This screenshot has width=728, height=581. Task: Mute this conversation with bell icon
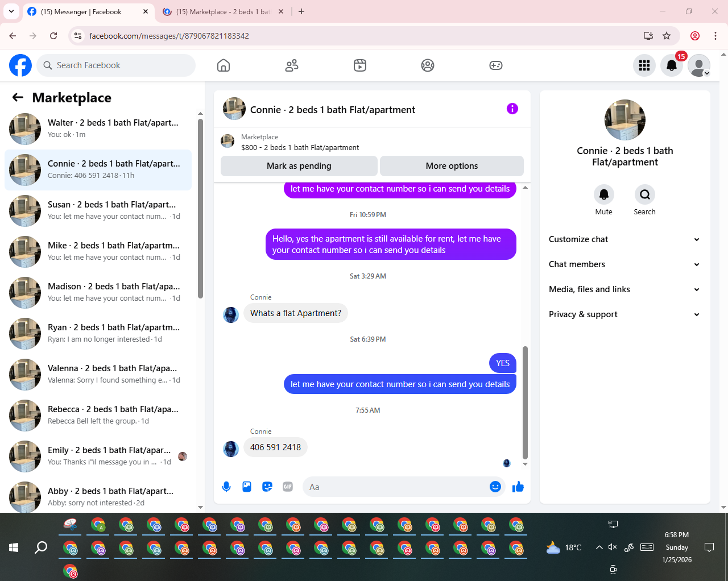604,194
